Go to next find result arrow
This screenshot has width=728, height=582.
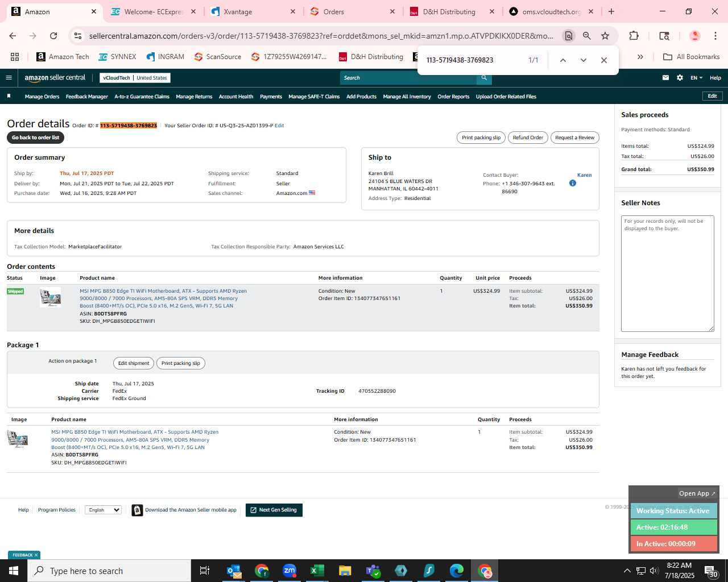(583, 60)
